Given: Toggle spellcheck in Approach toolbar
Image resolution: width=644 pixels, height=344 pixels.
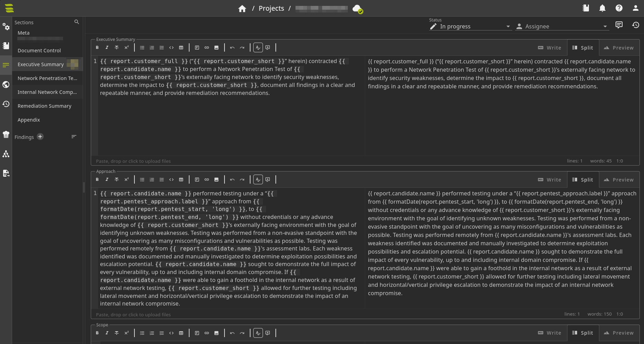Looking at the screenshot, I should click(258, 179).
